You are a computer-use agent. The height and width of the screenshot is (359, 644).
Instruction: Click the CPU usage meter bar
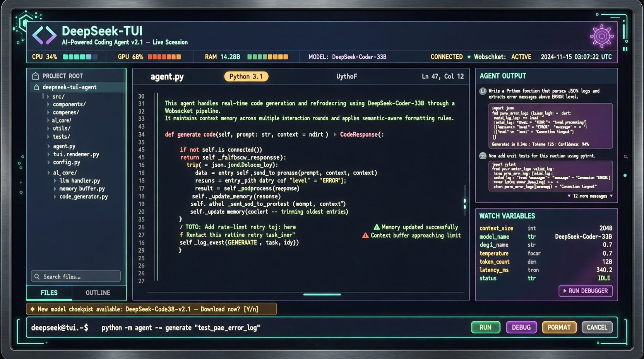(x=80, y=57)
